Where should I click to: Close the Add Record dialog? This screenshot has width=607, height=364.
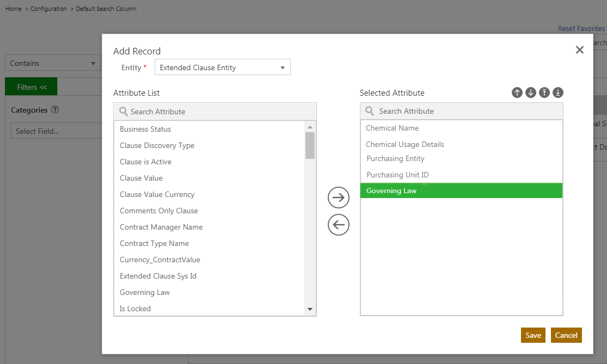579,50
